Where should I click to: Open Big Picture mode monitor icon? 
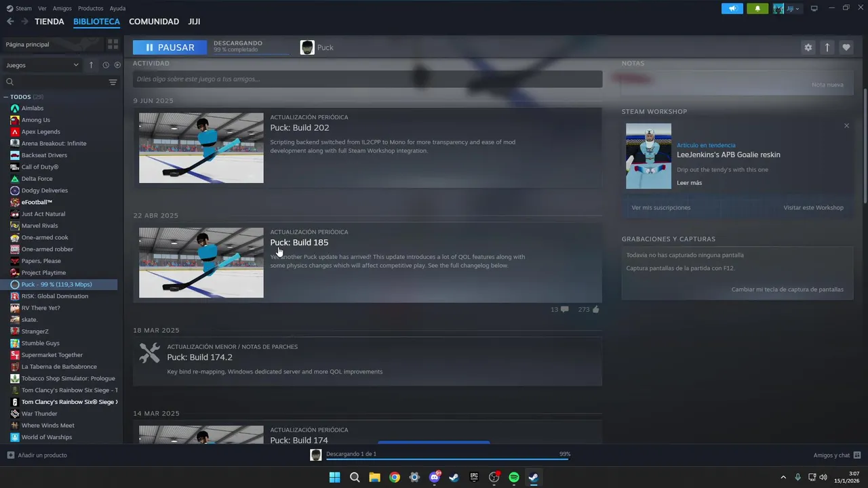tap(814, 9)
